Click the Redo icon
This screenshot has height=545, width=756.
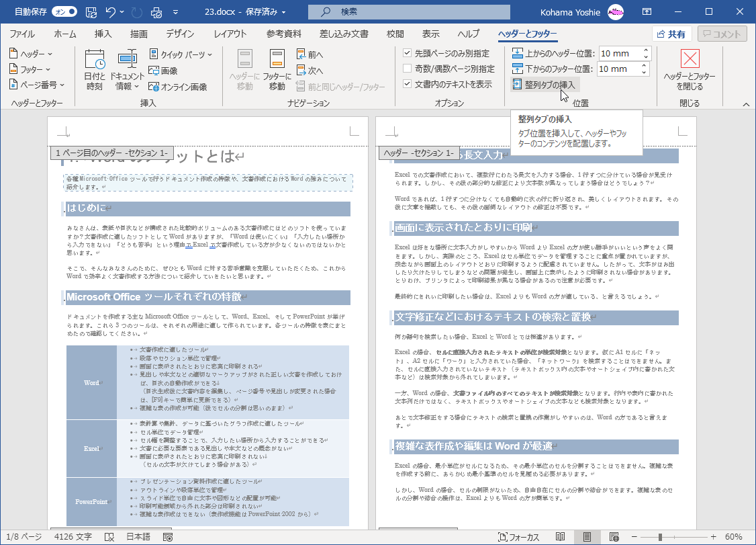coord(137,12)
